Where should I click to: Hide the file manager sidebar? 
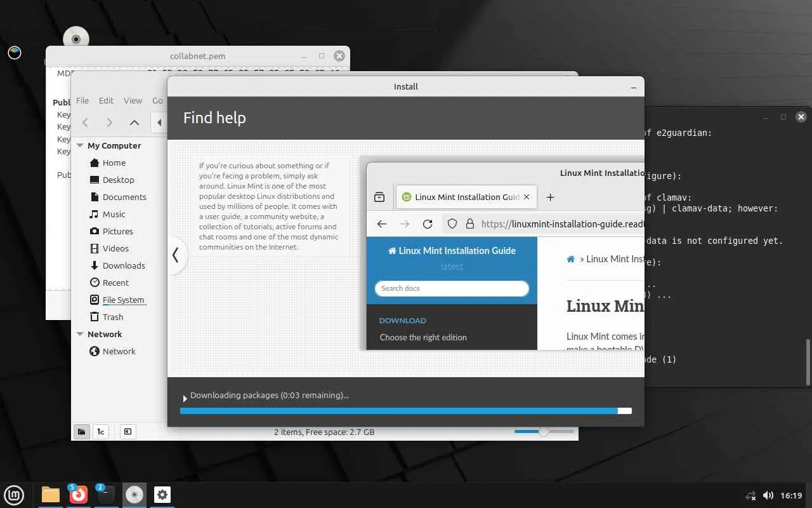pos(128,432)
